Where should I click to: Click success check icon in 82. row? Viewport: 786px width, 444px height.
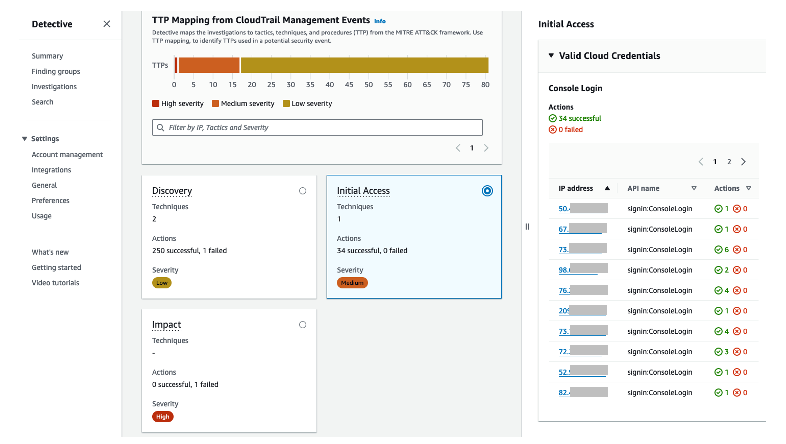[x=718, y=392]
